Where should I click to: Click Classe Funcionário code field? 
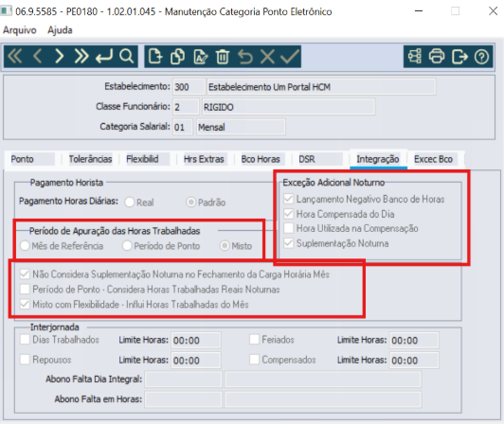pos(186,107)
